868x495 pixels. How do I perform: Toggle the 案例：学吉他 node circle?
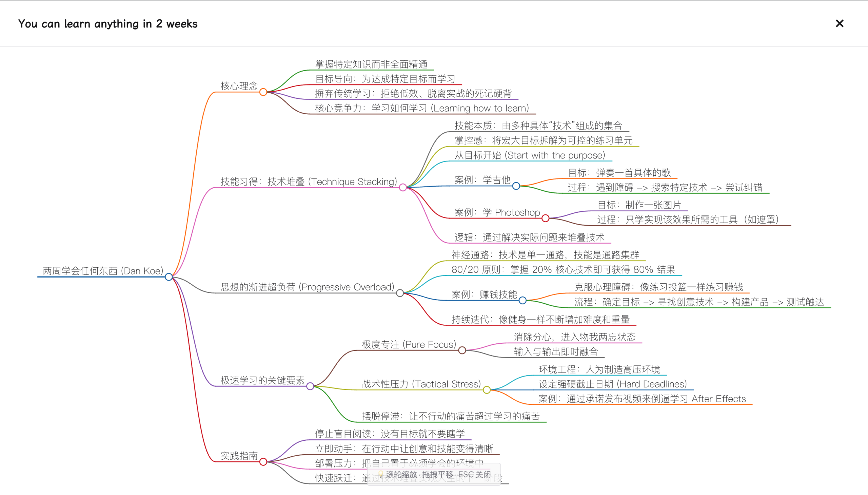[516, 186]
